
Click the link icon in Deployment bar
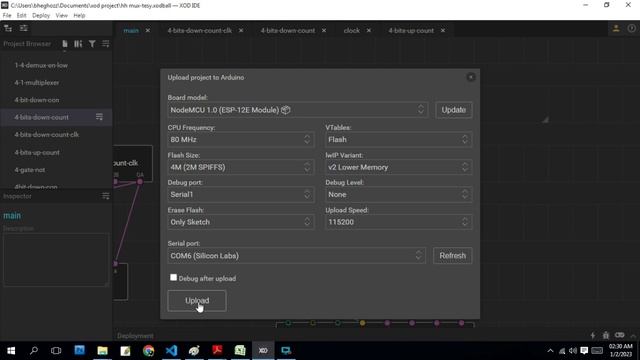[x=620, y=336]
